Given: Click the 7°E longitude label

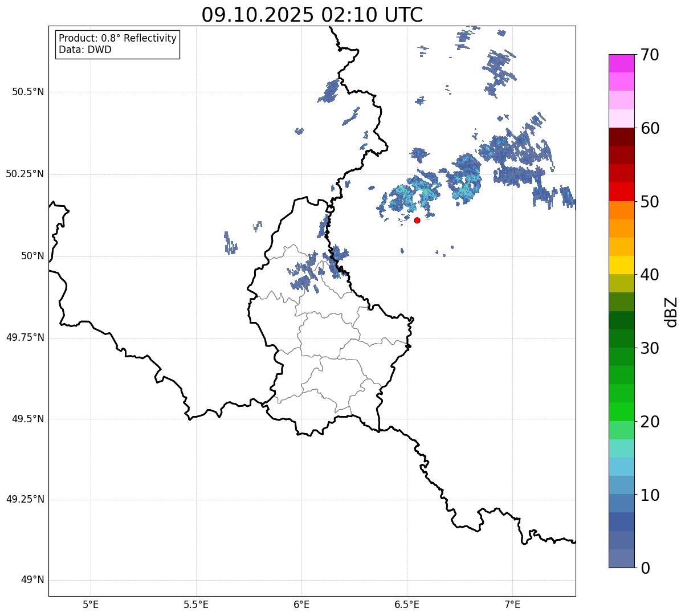Looking at the screenshot, I should pyautogui.click(x=512, y=605).
